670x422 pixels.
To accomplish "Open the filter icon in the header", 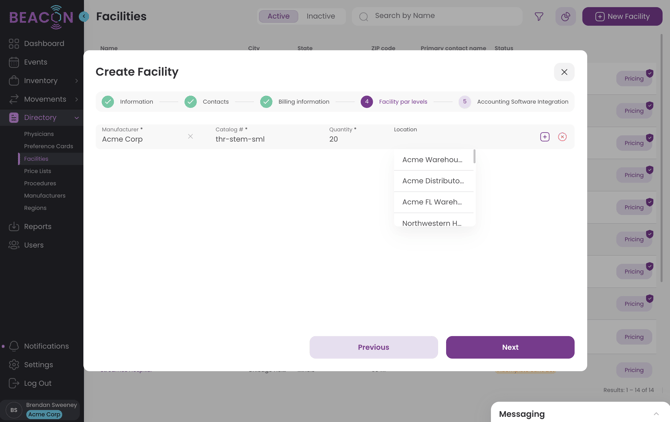I will (539, 17).
